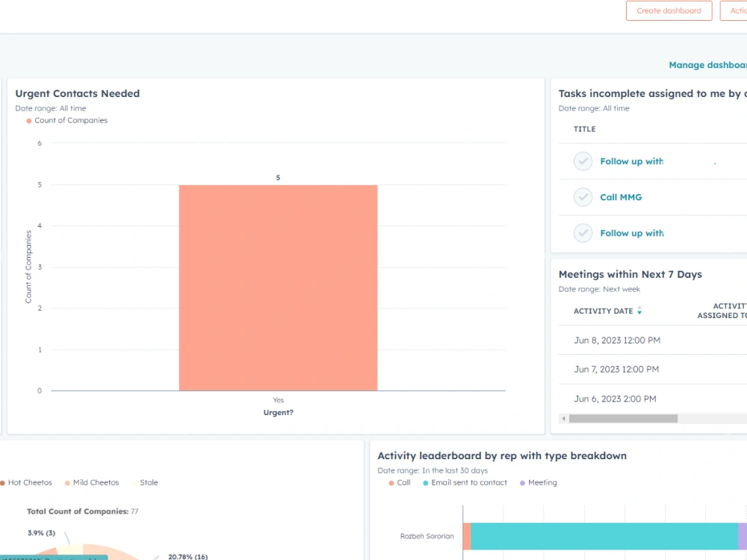This screenshot has height=560, width=747.
Task: Select the Jun 7, 2023 12:00 PM meeting row
Action: [653, 369]
